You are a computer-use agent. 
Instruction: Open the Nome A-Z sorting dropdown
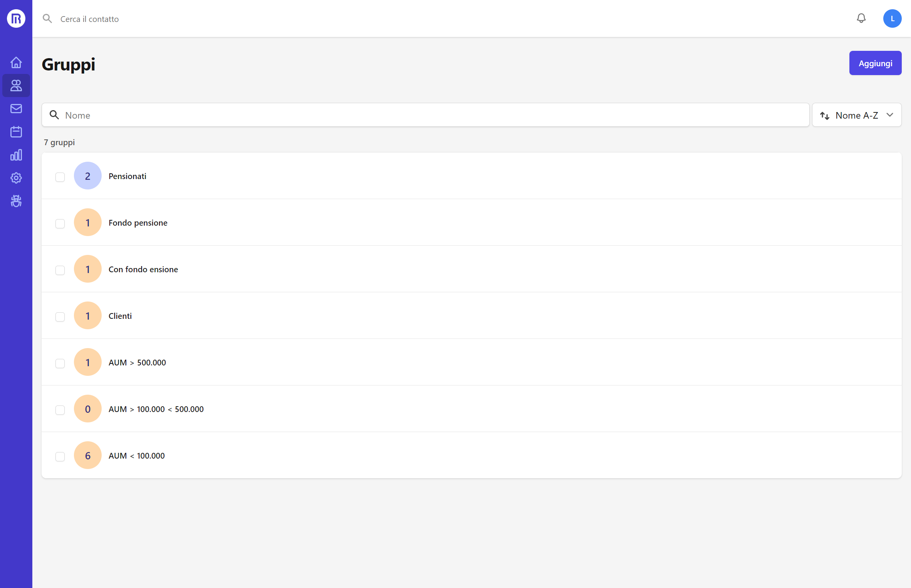coord(857,115)
